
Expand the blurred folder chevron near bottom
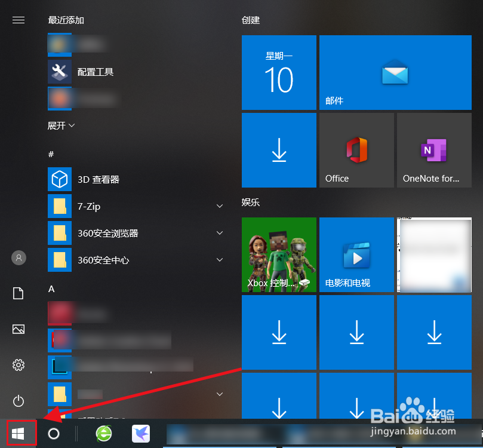[x=220, y=394]
